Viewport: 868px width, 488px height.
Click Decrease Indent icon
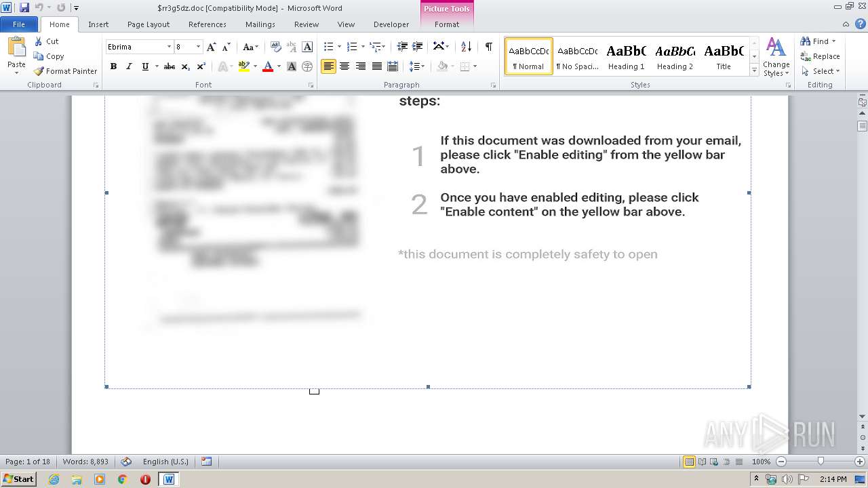pyautogui.click(x=402, y=47)
